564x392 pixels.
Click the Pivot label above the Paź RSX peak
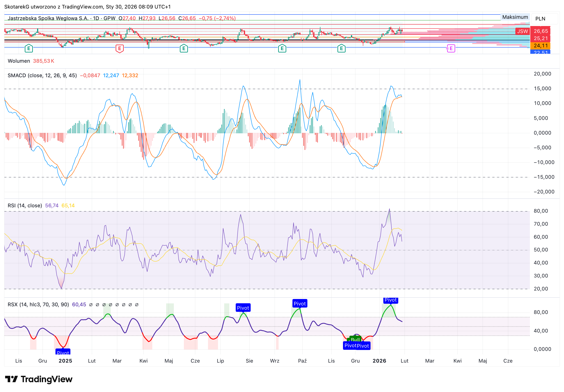click(x=300, y=303)
